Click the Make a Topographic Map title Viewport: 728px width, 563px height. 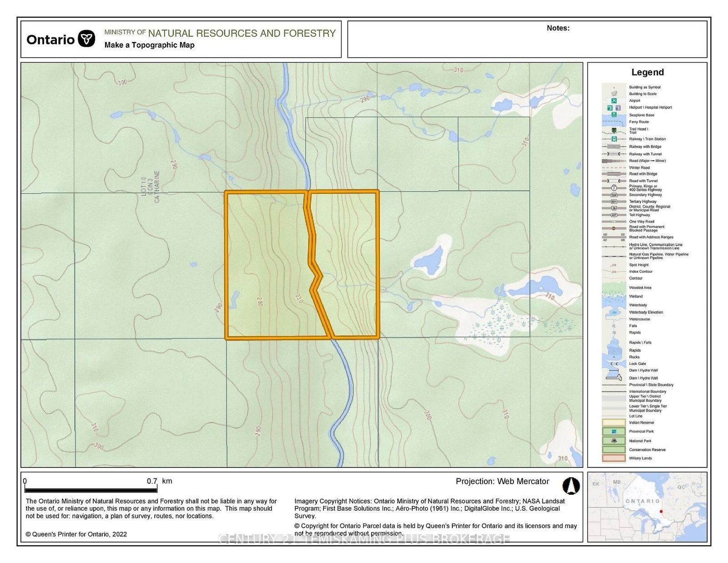click(149, 45)
